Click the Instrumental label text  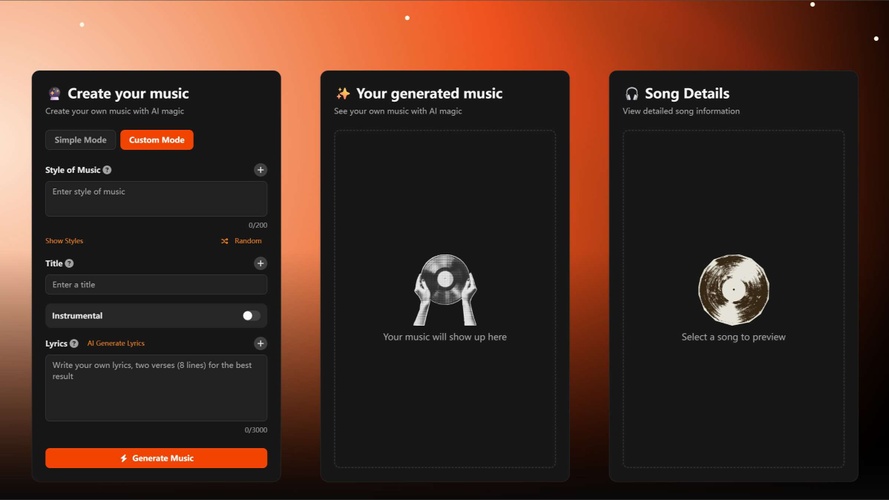pyautogui.click(x=77, y=316)
